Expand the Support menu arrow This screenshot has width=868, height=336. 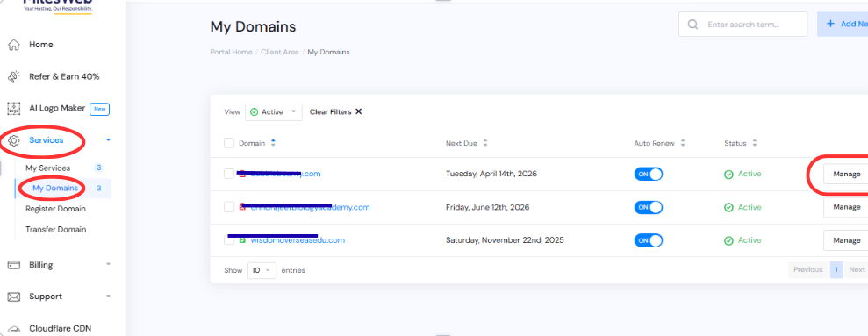tap(109, 297)
